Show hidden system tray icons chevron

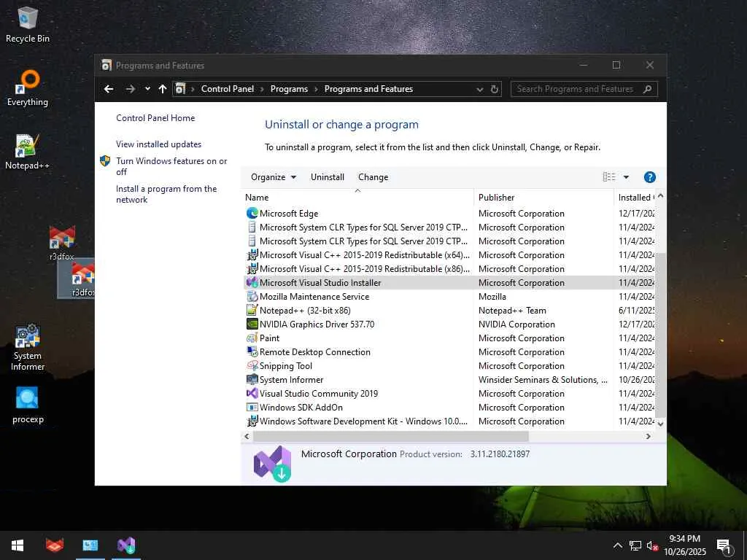coord(617,545)
